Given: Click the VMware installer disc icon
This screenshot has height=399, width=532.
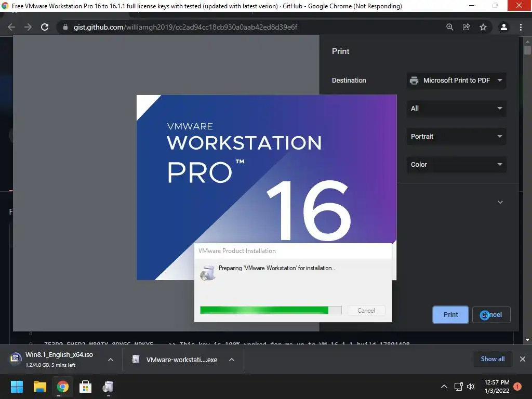Looking at the screenshot, I should pos(208,273).
